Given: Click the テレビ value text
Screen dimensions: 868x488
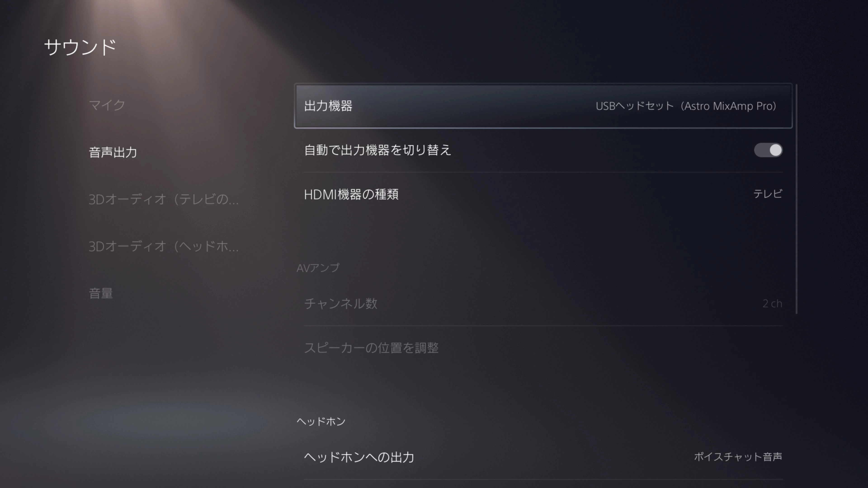Looking at the screenshot, I should [x=768, y=194].
